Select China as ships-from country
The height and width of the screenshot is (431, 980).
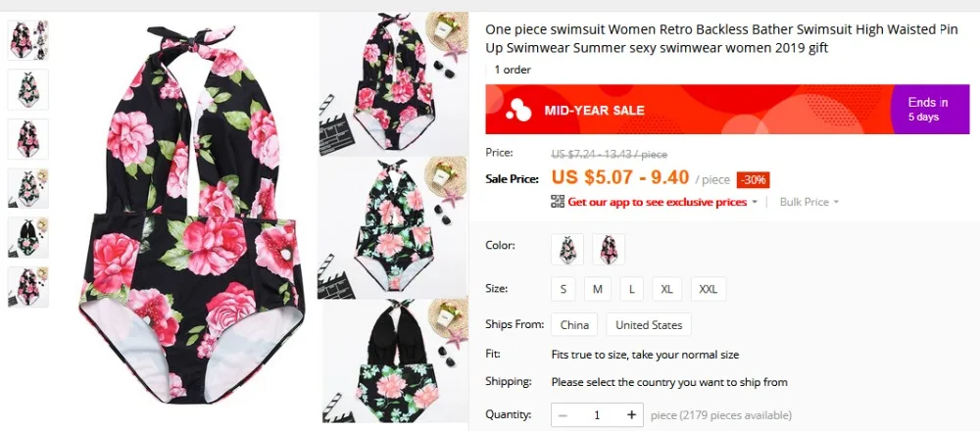tap(574, 325)
